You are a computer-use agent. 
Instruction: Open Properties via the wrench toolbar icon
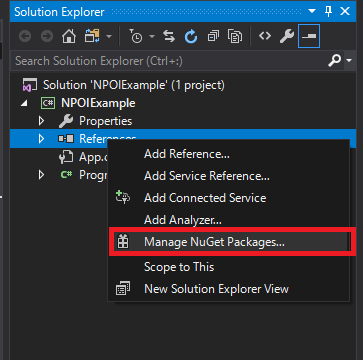[x=287, y=36]
